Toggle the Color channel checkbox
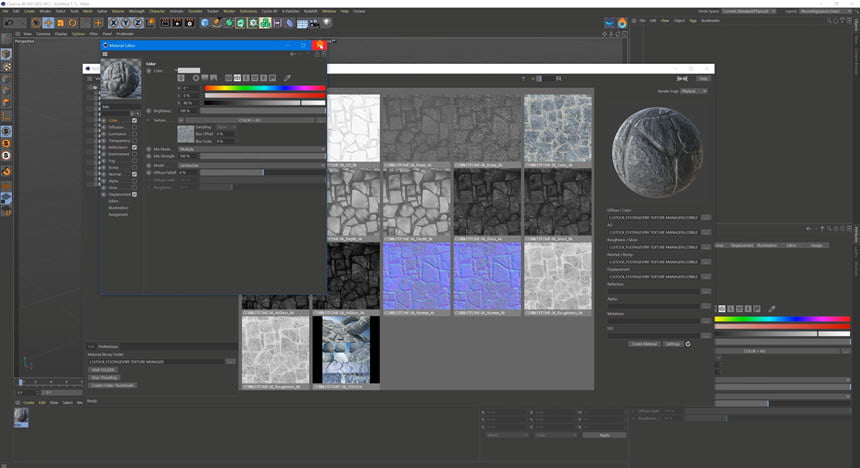This screenshot has width=860, height=468. (x=134, y=121)
